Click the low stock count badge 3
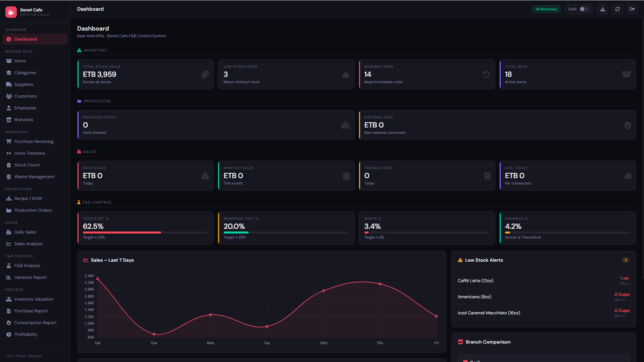Image resolution: width=644 pixels, height=362 pixels. (626, 260)
